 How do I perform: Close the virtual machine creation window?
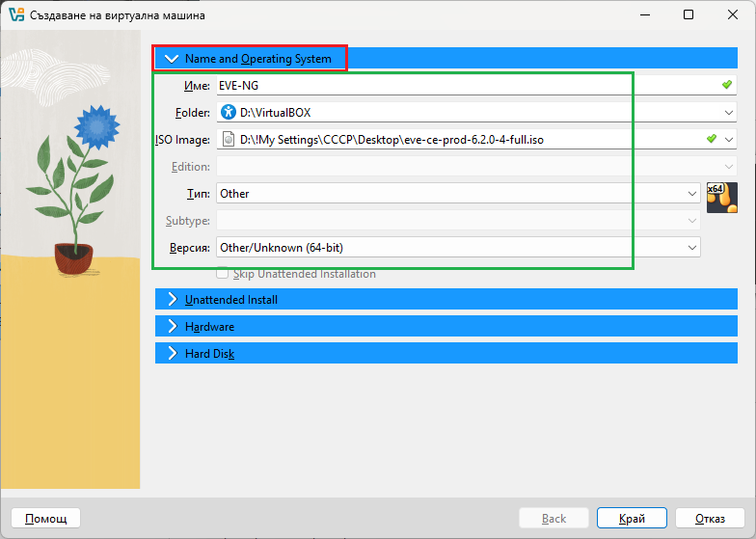click(x=733, y=15)
